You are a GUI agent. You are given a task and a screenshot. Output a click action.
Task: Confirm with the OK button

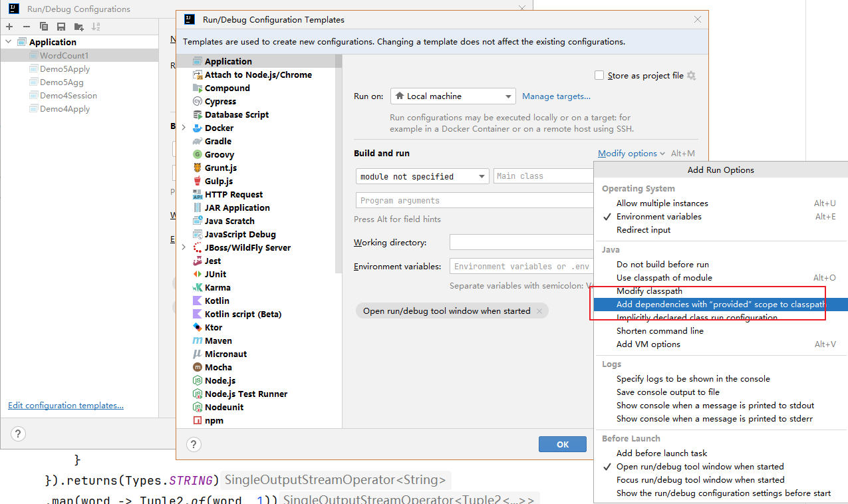[x=563, y=444]
